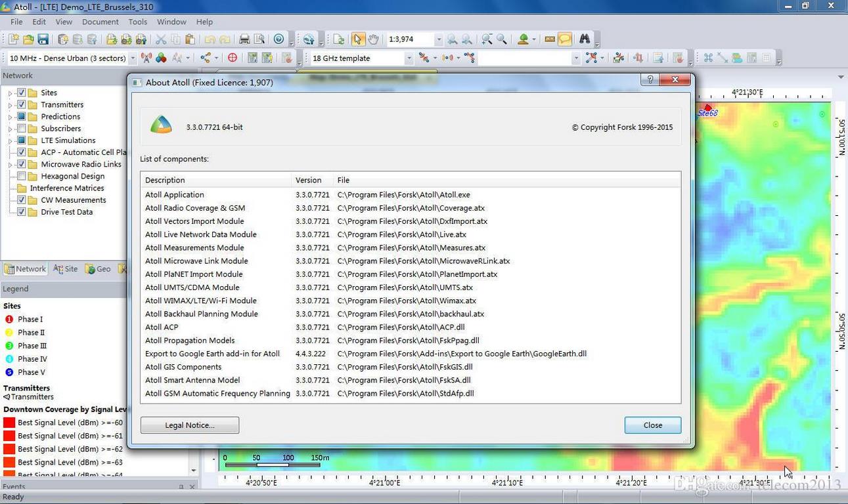
Task: Sort components by Description column header
Action: [215, 180]
